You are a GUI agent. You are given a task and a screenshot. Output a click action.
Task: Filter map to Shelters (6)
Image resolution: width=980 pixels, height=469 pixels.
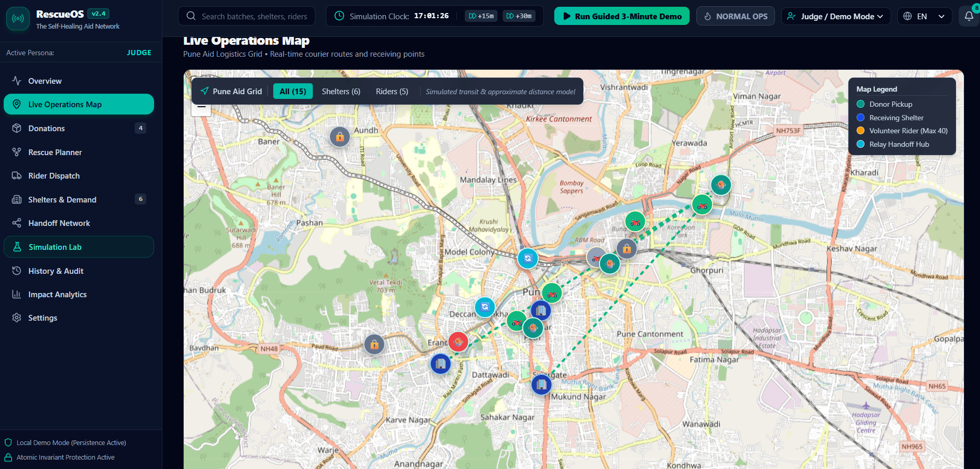[341, 91]
